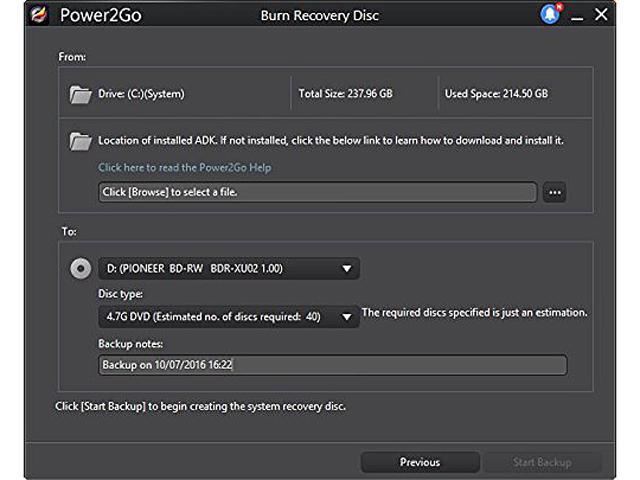Select the Drive: (C:)(System) source entry

(x=141, y=94)
